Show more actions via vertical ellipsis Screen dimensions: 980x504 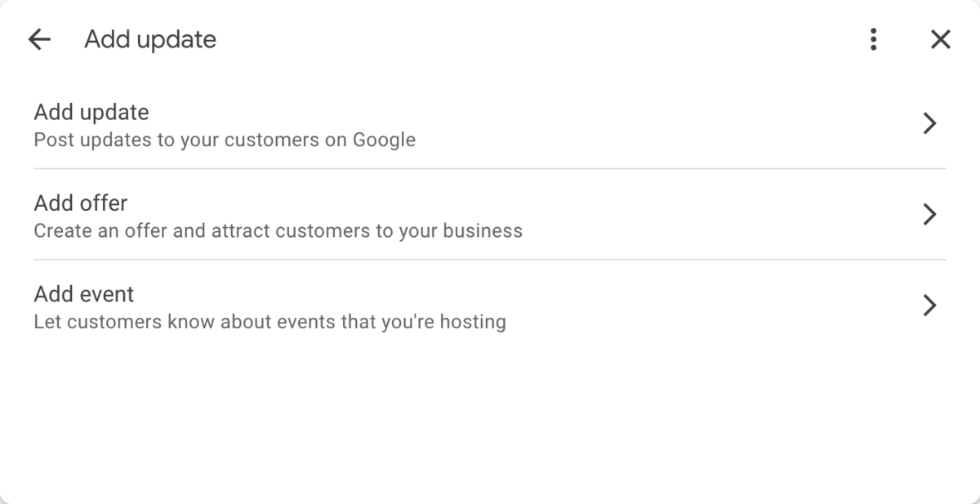[874, 39]
